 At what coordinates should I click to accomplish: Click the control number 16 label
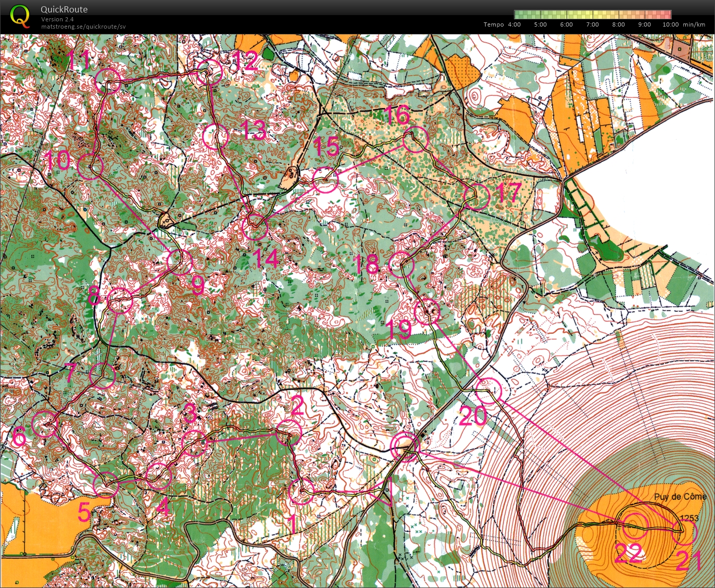point(397,115)
